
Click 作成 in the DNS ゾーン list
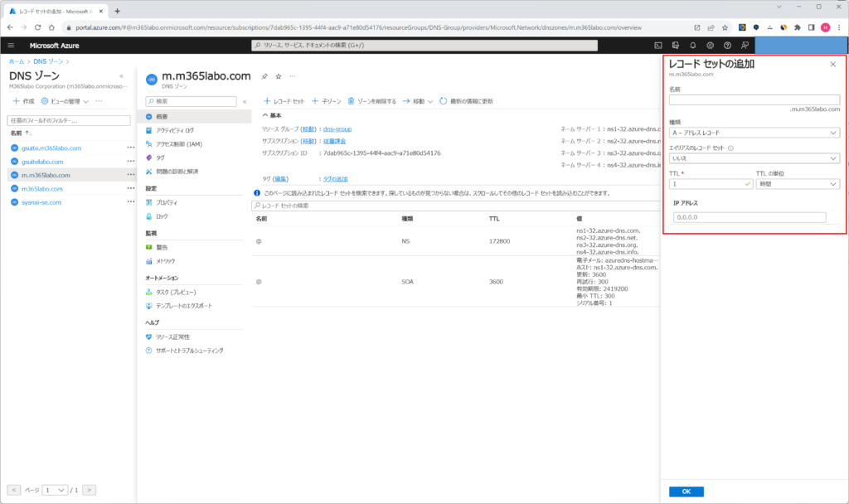(x=23, y=101)
